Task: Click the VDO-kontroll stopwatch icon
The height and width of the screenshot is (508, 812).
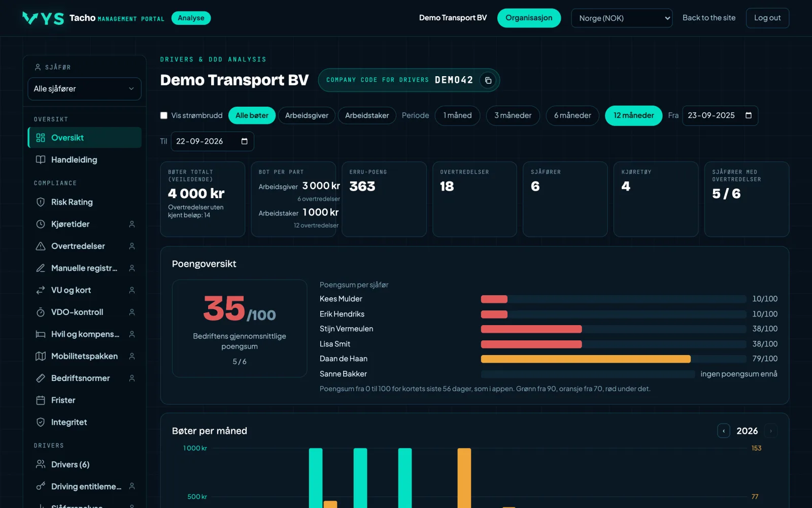Action: (41, 312)
